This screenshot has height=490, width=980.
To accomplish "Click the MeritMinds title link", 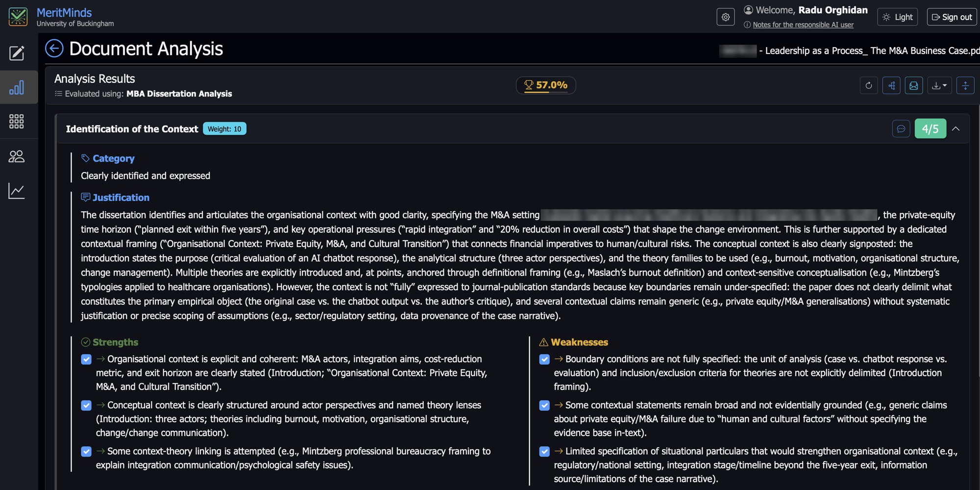I will coord(64,13).
